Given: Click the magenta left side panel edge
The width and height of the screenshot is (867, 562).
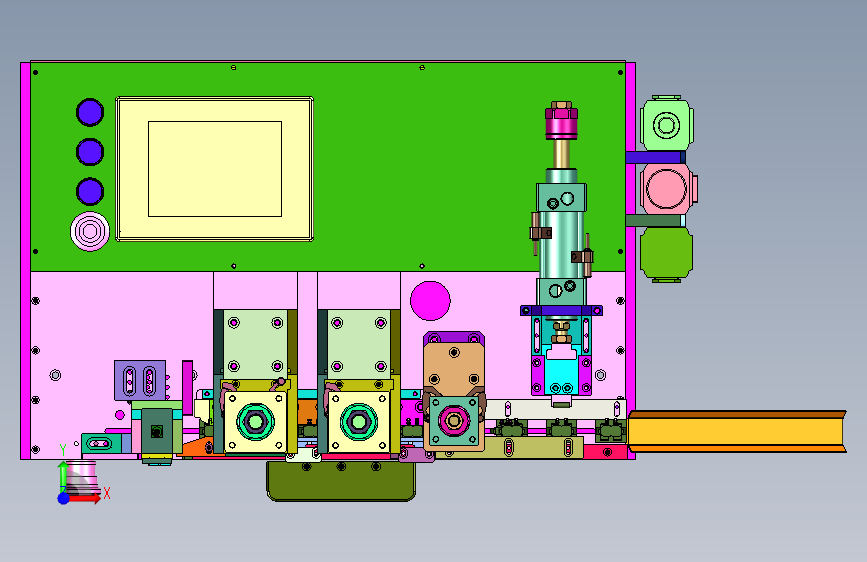Looking at the screenshot, I should pos(25,261).
